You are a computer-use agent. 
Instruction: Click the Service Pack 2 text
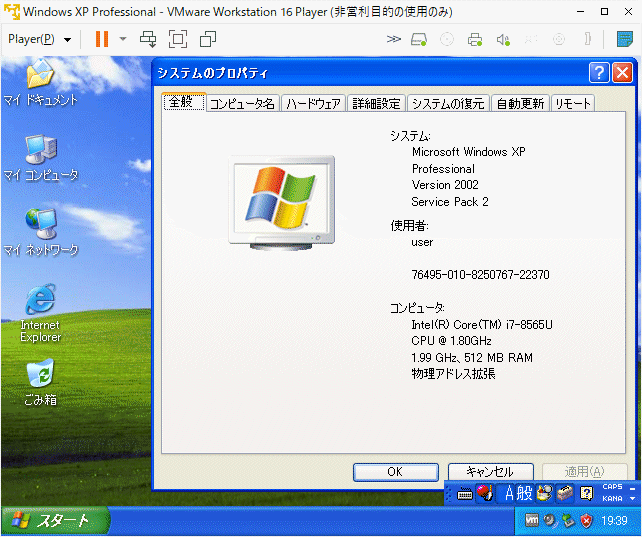[x=450, y=202]
